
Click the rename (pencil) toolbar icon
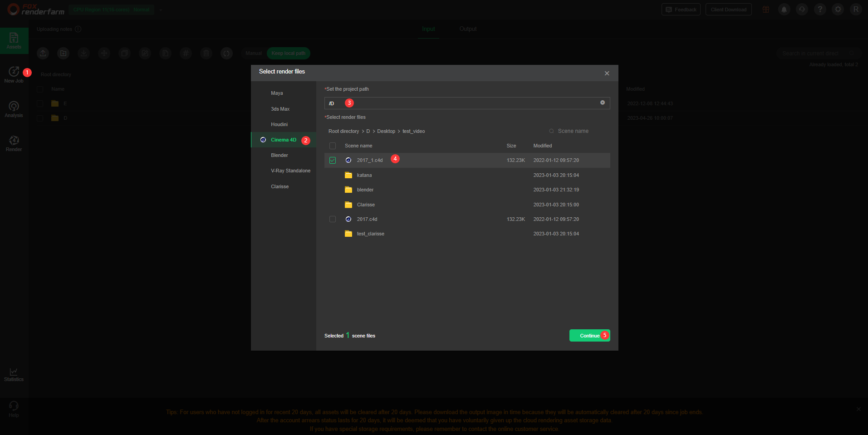[145, 54]
